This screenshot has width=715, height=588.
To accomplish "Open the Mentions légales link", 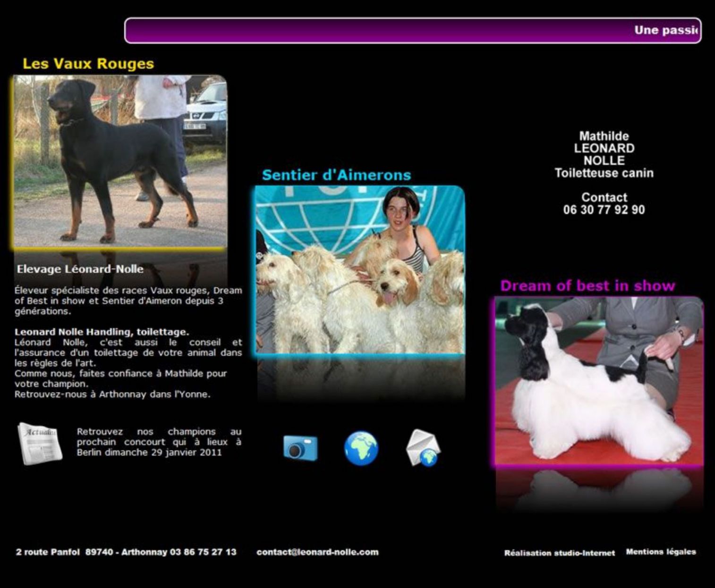I will (x=661, y=552).
